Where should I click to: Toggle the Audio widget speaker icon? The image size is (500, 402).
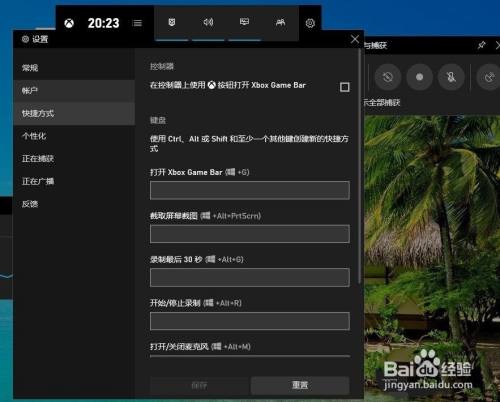point(208,22)
